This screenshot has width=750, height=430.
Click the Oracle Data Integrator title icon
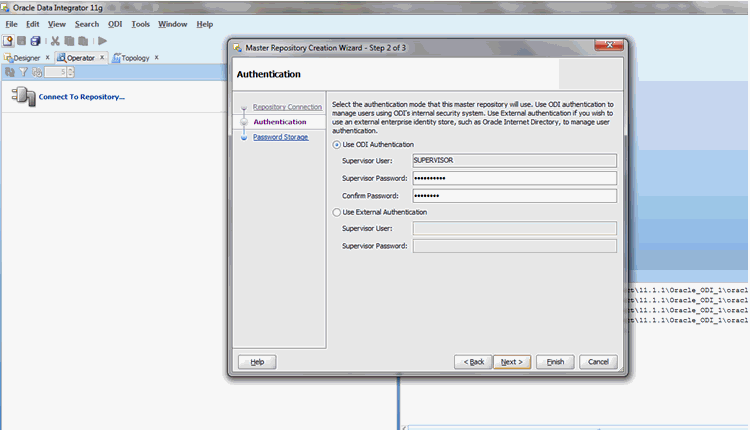[x=5, y=8]
